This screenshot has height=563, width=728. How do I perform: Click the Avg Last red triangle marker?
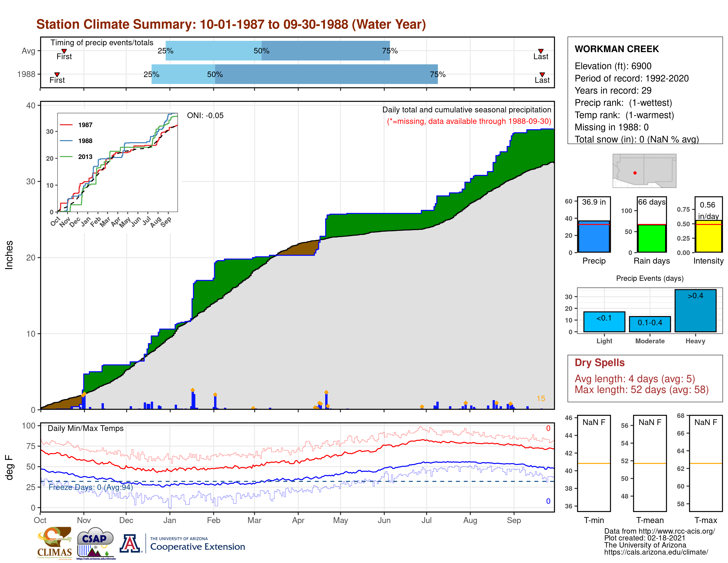(x=541, y=51)
